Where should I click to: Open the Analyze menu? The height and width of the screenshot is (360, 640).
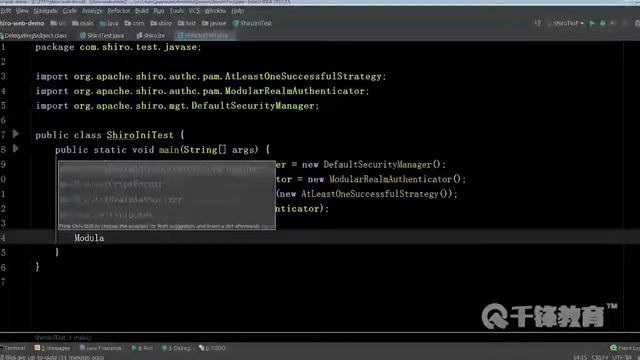(92, 11)
